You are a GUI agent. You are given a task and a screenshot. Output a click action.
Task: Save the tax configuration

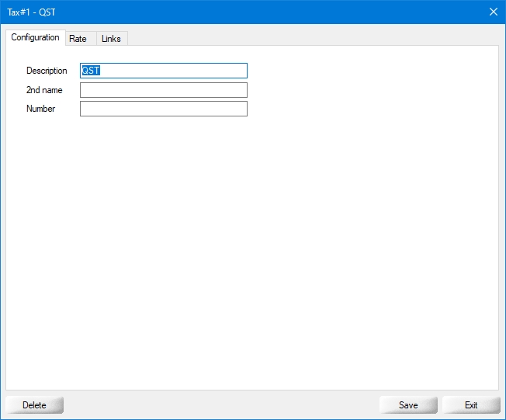point(408,405)
